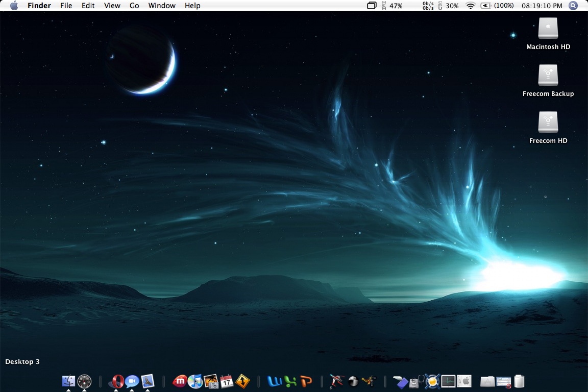Image resolution: width=588 pixels, height=392 pixels.
Task: Open the blue X with orange orb icon
Action: (x=432, y=381)
